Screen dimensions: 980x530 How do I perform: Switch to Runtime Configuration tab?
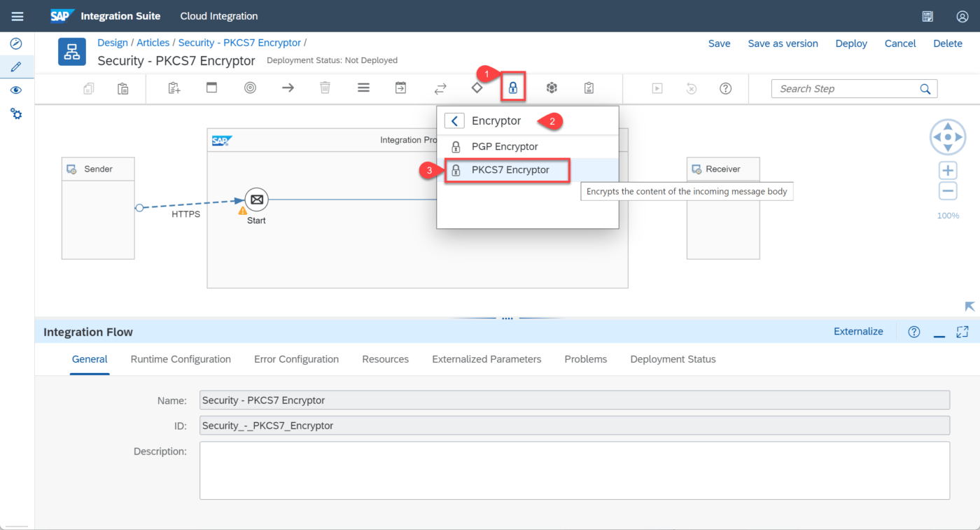click(x=181, y=359)
